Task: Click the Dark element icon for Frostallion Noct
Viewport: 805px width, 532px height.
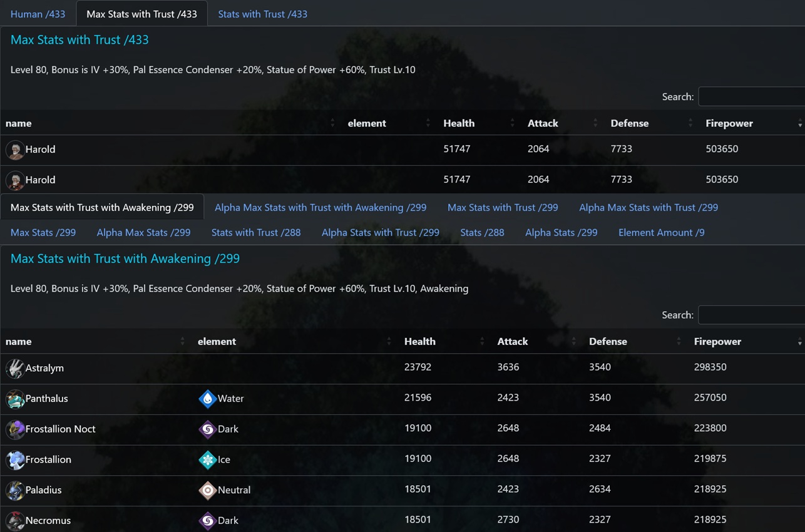Action: (207, 429)
